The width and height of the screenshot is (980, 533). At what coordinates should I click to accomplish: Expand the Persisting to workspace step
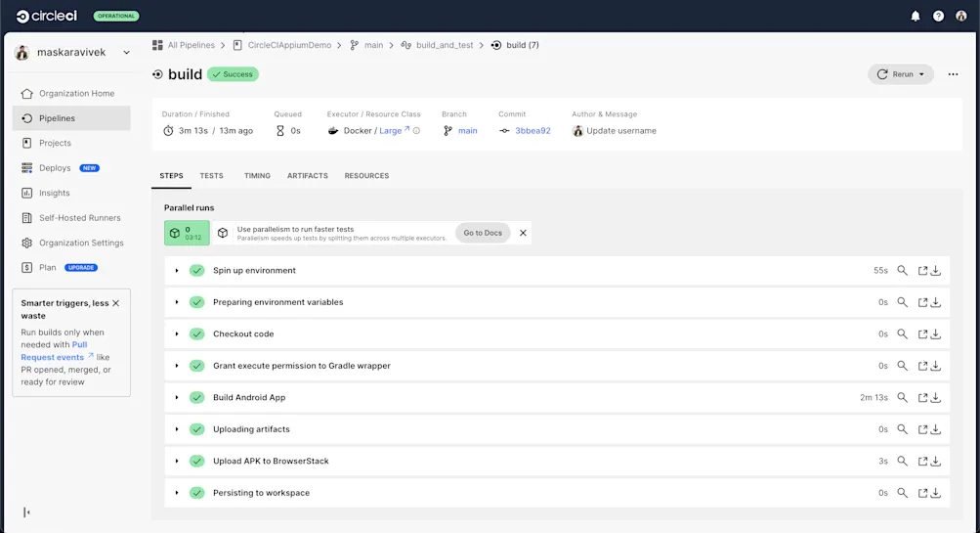[x=177, y=493]
